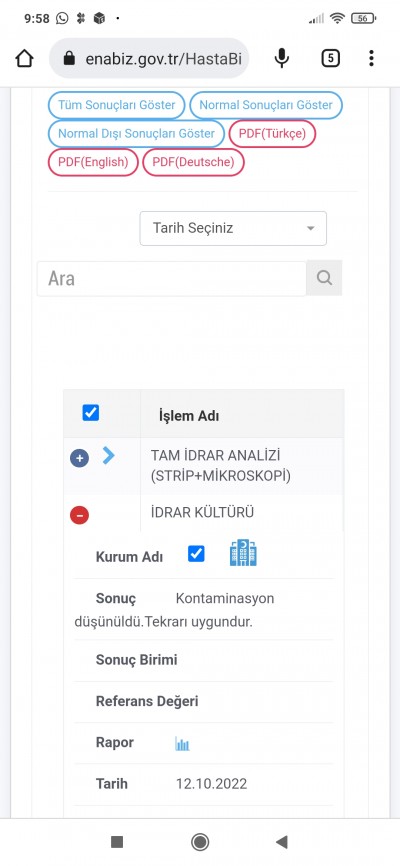
Task: Open the browser three-dot menu
Action: tap(371, 58)
